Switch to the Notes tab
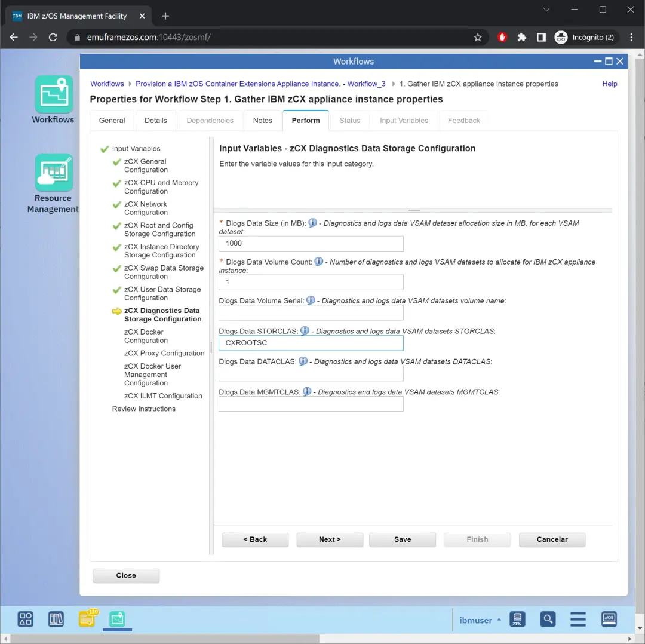Viewport: 645px width, 644px height. point(262,121)
